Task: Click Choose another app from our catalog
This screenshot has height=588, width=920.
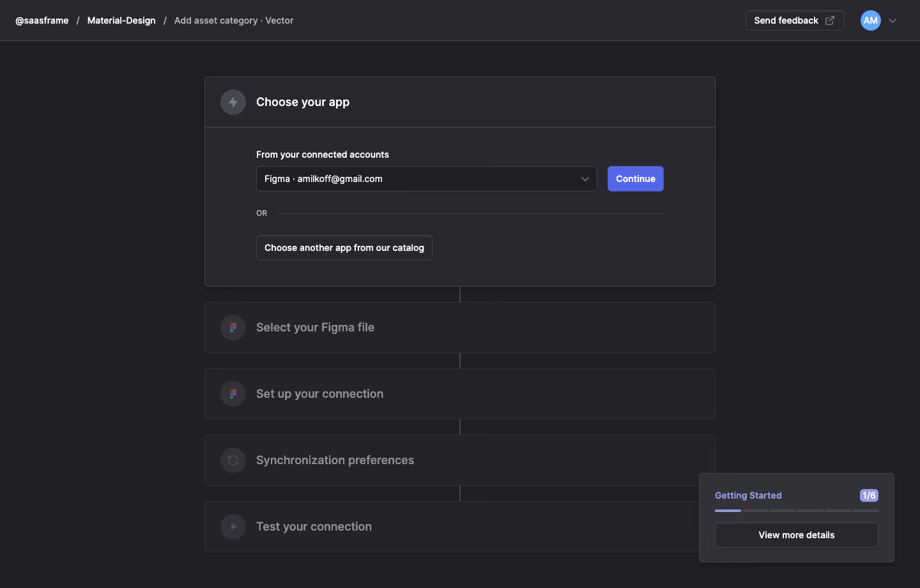Action: pyautogui.click(x=344, y=248)
